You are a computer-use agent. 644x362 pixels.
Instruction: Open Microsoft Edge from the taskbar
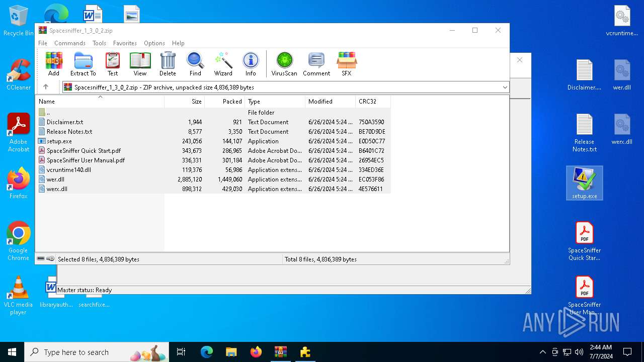pos(207,352)
